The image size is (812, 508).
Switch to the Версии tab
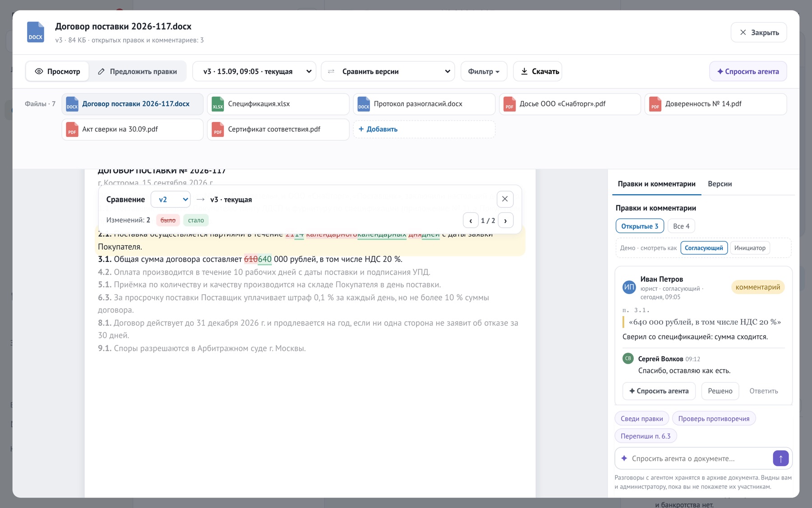(720, 184)
